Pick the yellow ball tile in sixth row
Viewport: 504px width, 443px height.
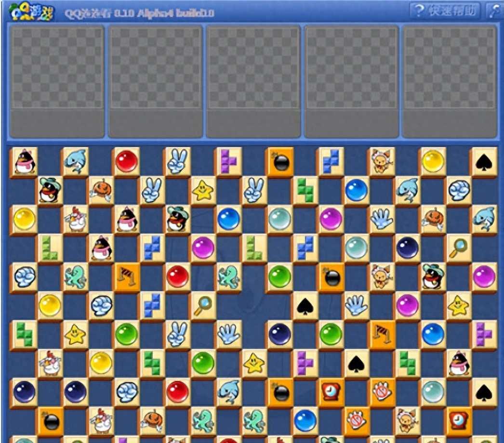[50, 305]
